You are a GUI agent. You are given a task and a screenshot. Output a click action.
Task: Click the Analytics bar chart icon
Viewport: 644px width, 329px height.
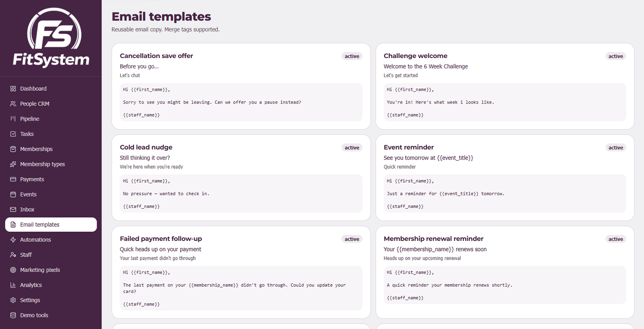point(13,285)
